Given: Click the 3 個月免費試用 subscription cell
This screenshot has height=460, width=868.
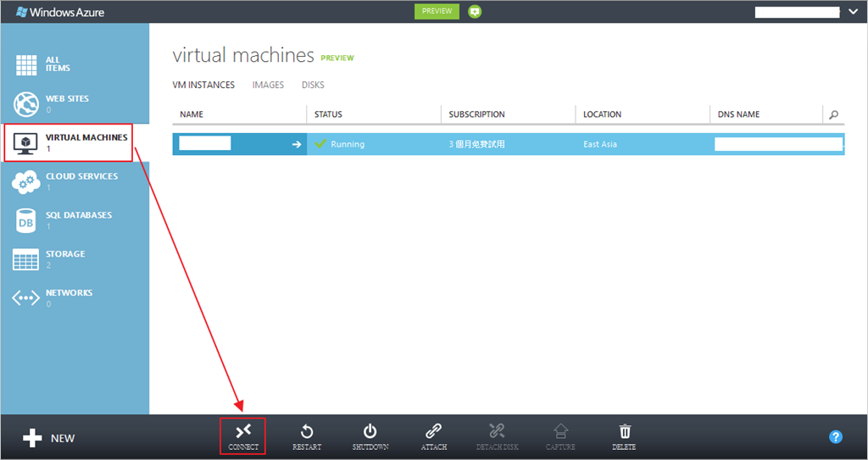Looking at the screenshot, I should (509, 144).
